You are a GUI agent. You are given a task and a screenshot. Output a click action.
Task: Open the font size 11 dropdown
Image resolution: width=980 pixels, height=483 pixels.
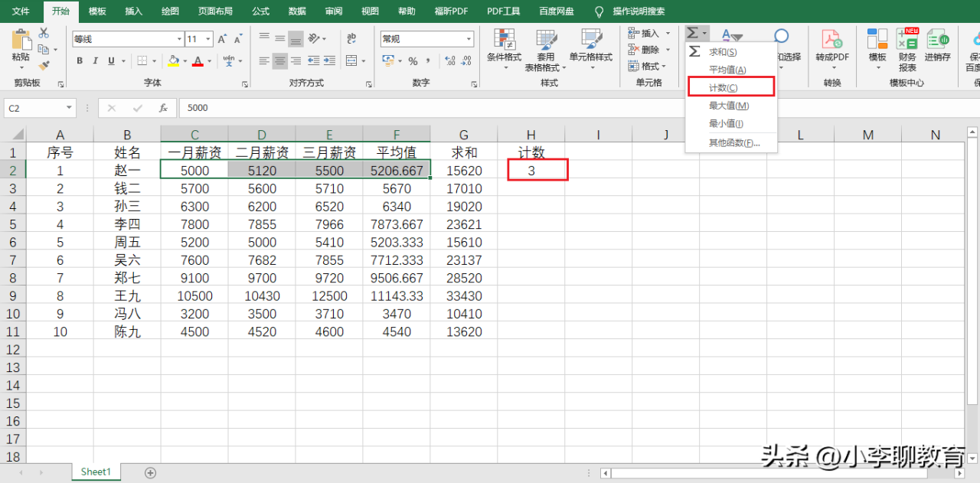point(209,39)
